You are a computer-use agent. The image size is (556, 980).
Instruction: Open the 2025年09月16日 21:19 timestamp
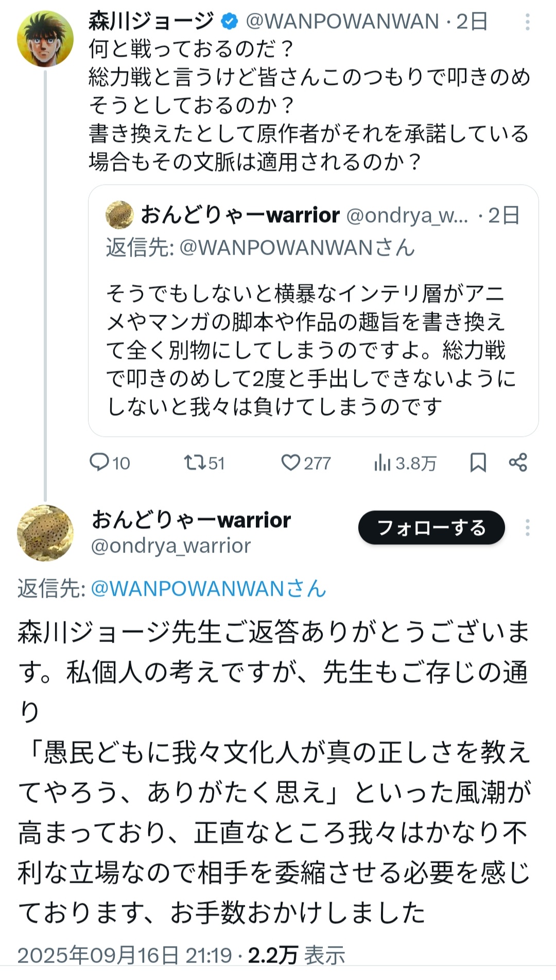coord(125,955)
